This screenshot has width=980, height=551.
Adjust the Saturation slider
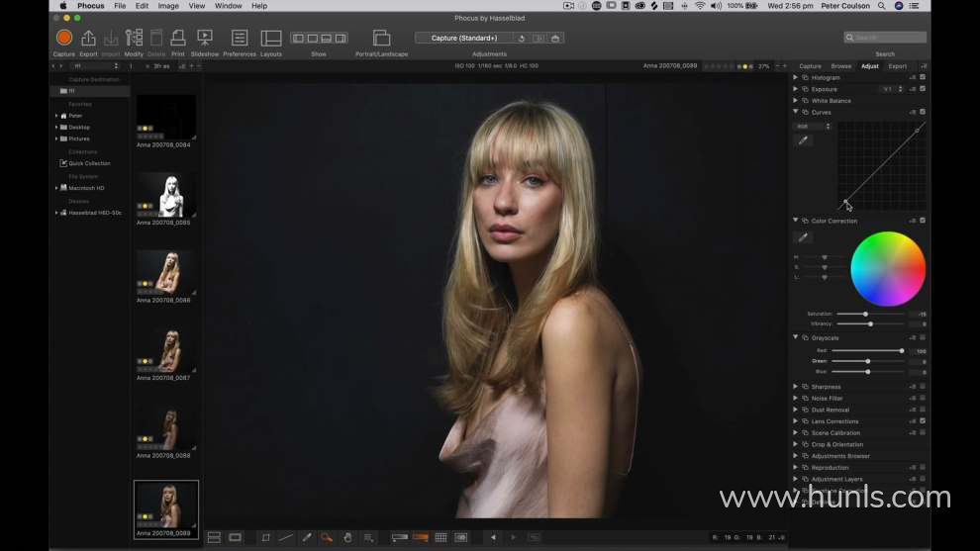(865, 314)
